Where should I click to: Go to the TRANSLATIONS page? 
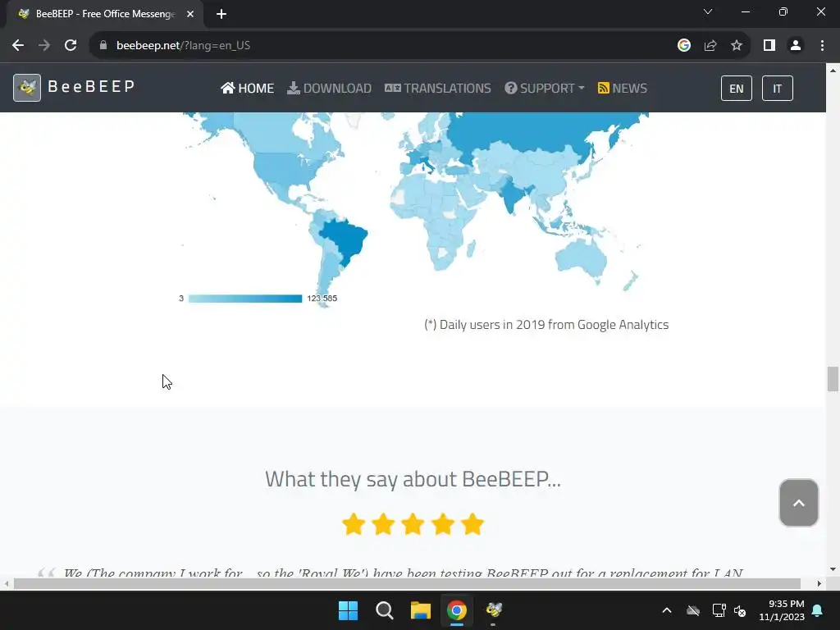(438, 88)
